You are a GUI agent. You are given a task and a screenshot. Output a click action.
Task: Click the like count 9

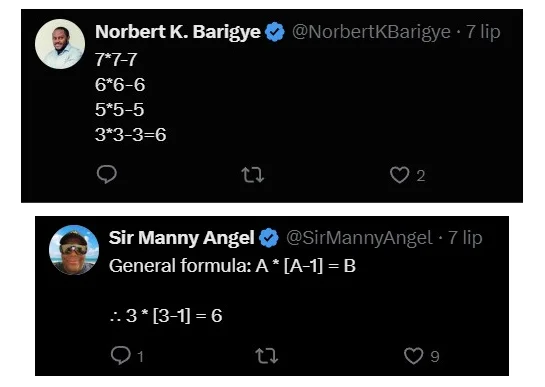point(435,357)
